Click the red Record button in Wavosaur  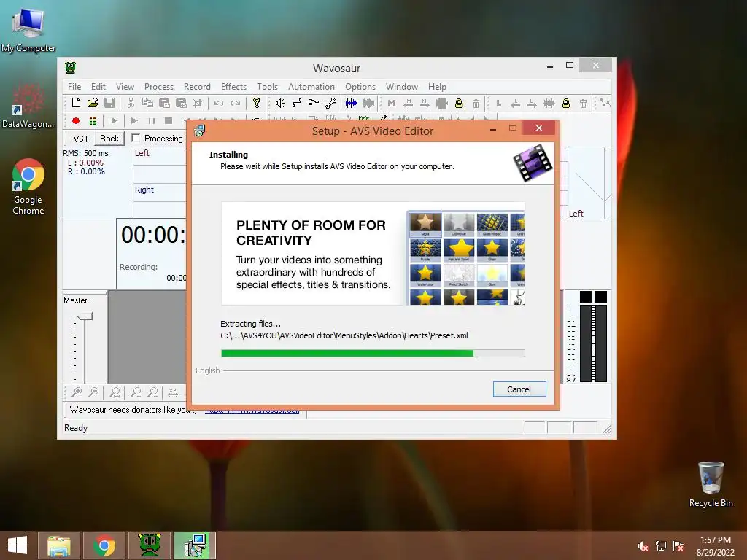click(76, 121)
